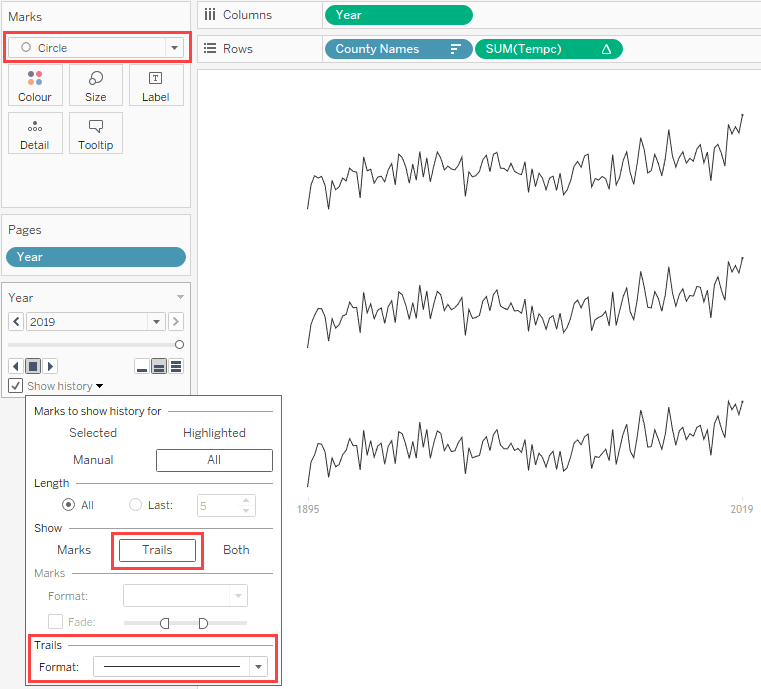
Task: Select the Last length radio button
Action: [x=136, y=505]
